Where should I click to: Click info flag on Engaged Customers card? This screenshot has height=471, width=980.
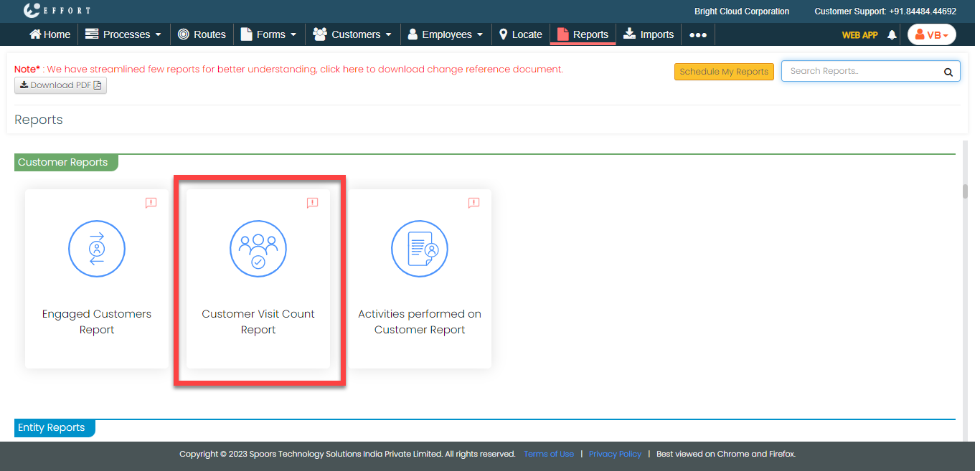(x=151, y=204)
